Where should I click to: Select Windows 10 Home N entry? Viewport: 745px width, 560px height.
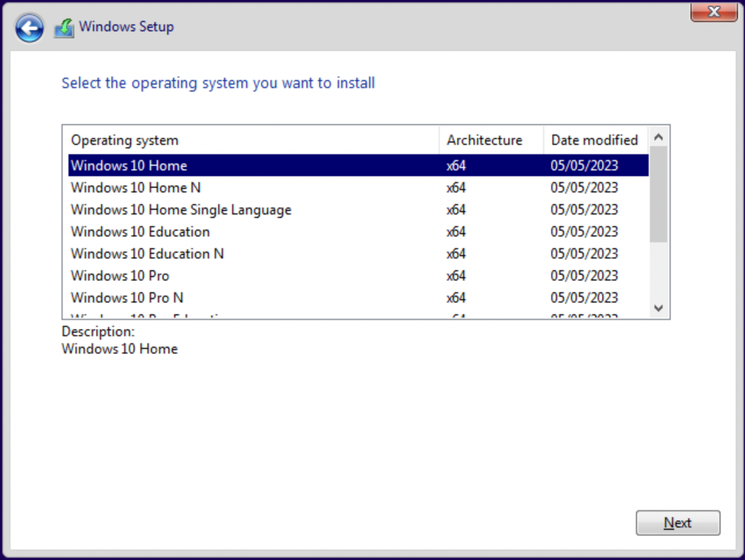(136, 188)
